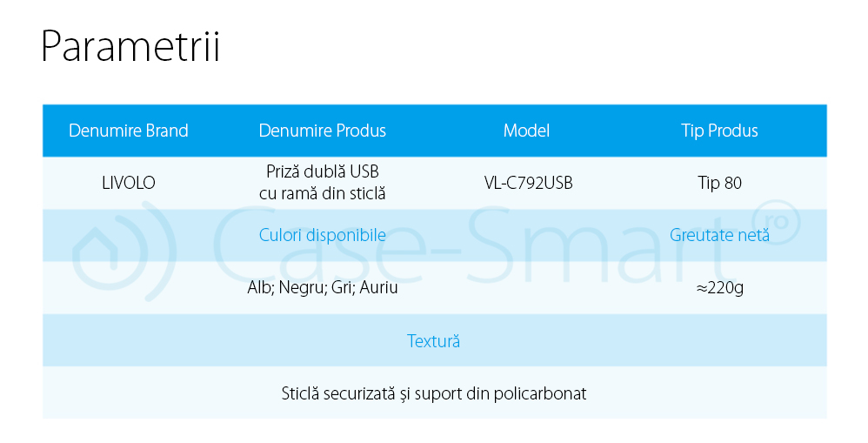Screen dimensions: 868x443
Task: Select the Parametrii page heading
Action: pyautogui.click(x=130, y=46)
